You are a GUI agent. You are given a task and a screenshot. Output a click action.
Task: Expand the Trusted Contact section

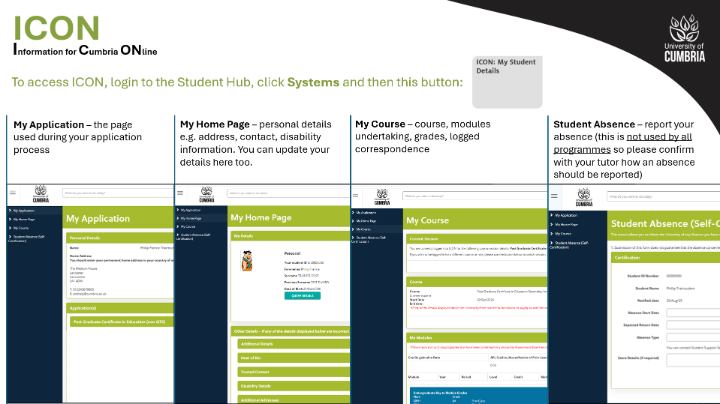tap(294, 372)
